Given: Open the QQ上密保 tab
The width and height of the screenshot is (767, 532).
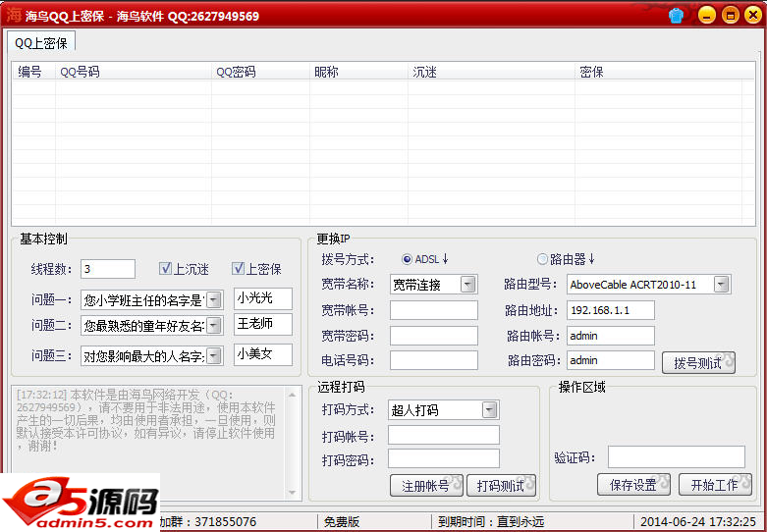Looking at the screenshot, I should pos(40,43).
